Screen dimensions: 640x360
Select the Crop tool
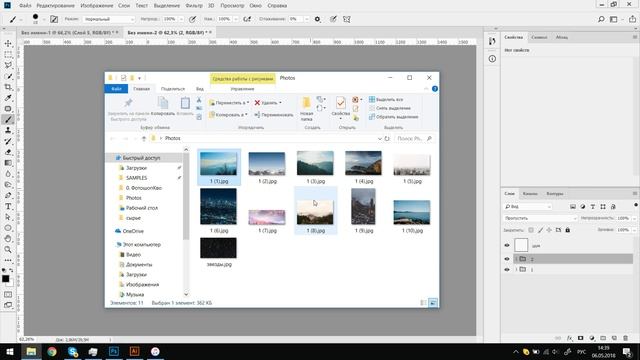click(8, 87)
